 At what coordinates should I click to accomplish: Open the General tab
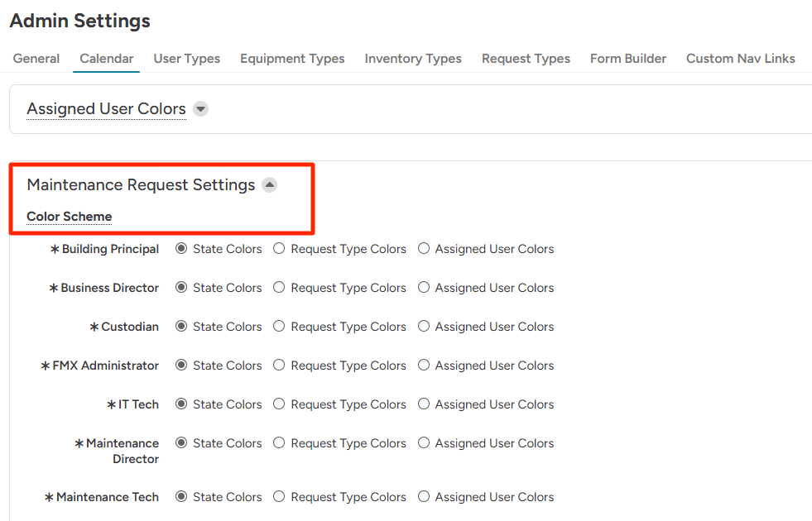pos(36,59)
